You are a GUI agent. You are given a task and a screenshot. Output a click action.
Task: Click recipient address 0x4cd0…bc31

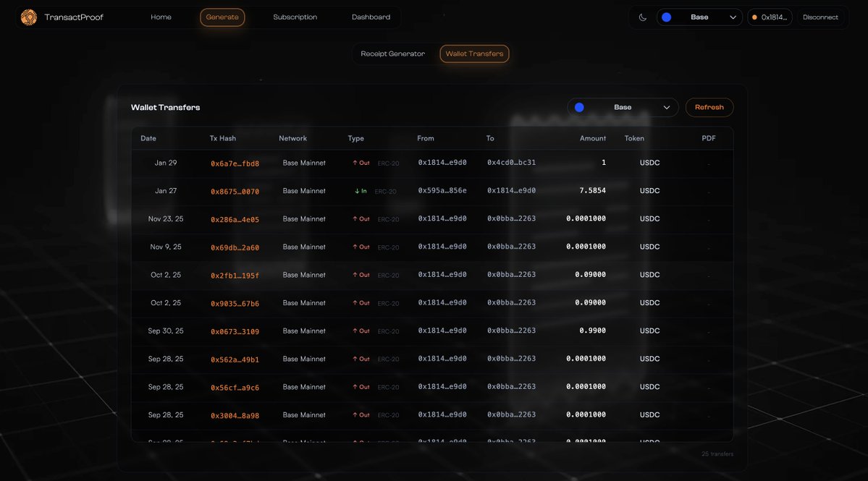click(512, 163)
